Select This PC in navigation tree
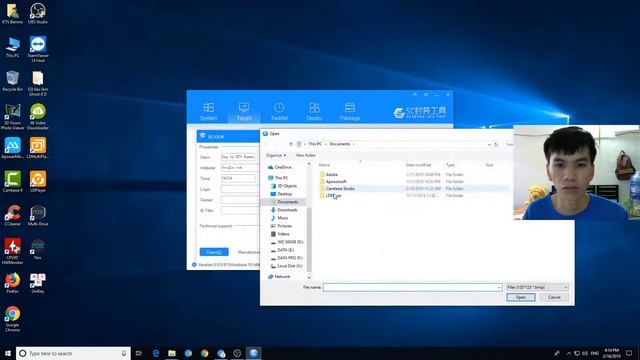 281,178
